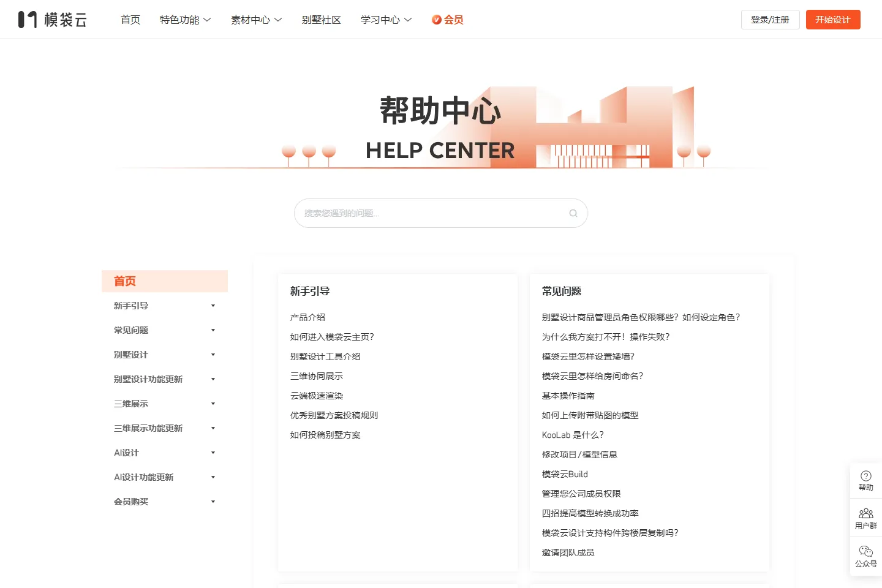Select 会员购买 sidebar label
The image size is (882, 588).
click(x=131, y=502)
